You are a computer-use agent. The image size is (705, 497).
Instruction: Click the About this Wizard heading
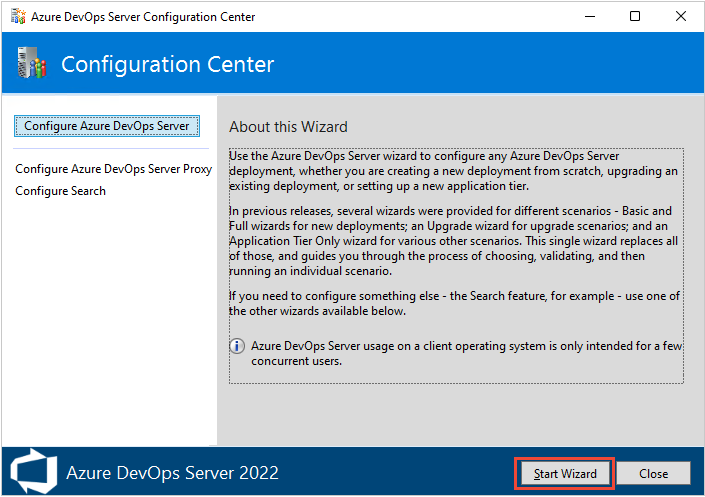[x=288, y=127]
